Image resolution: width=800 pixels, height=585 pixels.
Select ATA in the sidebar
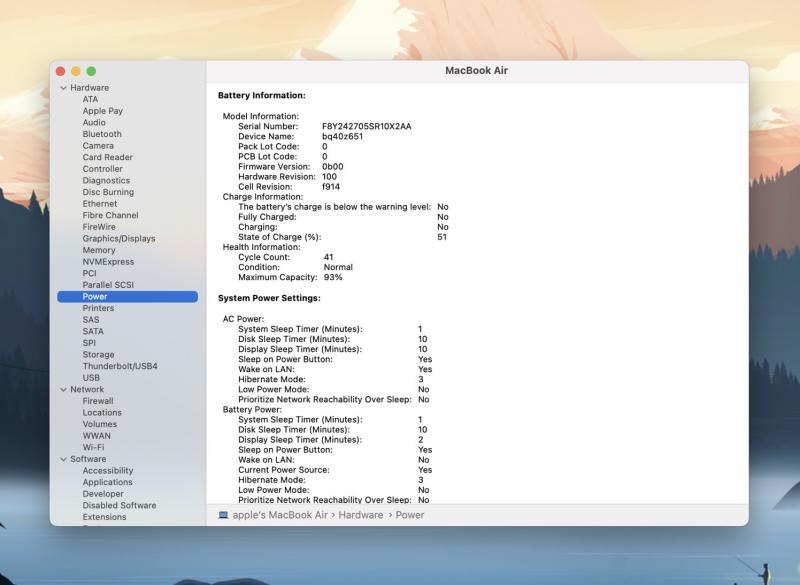(x=90, y=99)
